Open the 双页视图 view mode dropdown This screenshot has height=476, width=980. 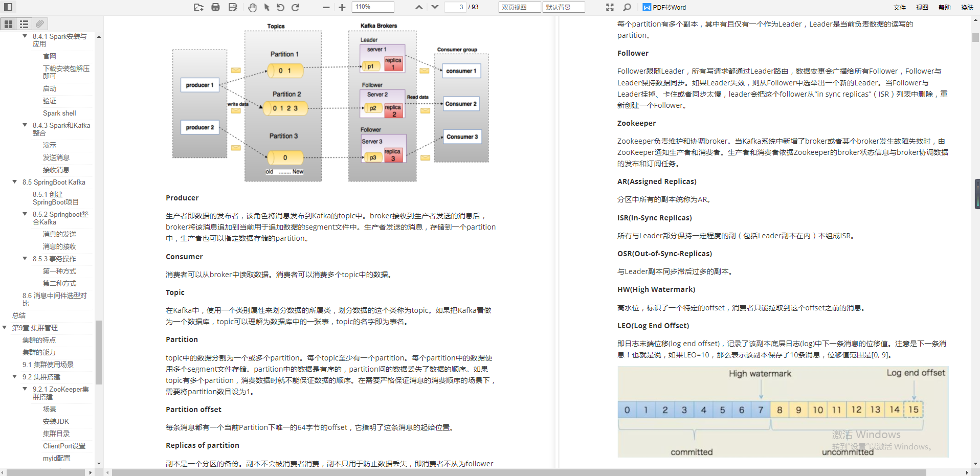coord(520,7)
